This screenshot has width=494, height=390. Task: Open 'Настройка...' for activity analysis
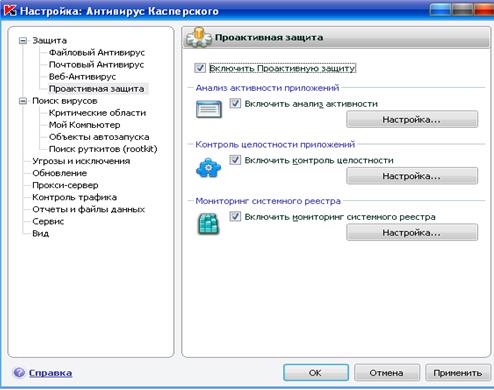(412, 119)
